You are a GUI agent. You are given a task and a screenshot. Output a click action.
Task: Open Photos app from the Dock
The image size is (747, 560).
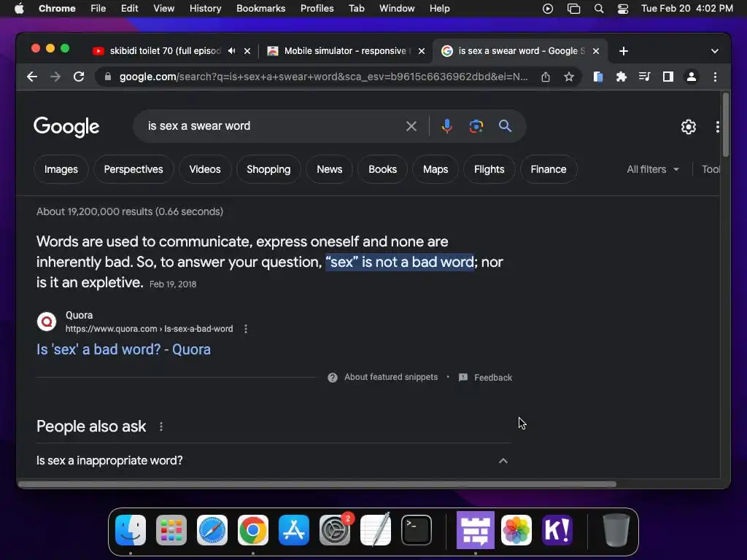pos(516,530)
